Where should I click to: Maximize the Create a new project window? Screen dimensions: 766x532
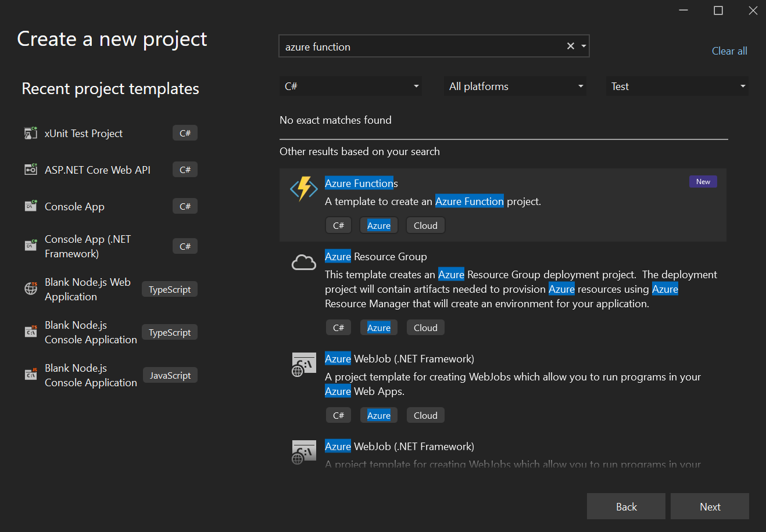pos(718,10)
